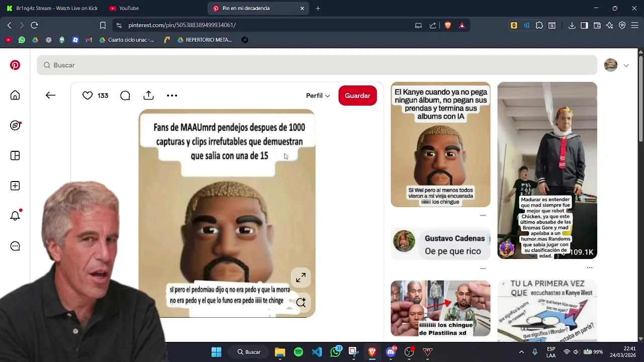
Task: Open the Madurar es entender video pin
Action: pos(547,170)
